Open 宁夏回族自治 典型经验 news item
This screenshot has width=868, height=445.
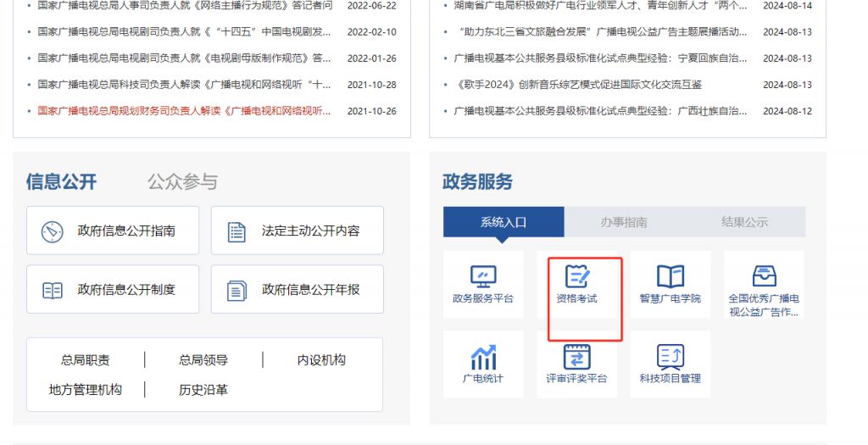(x=600, y=58)
